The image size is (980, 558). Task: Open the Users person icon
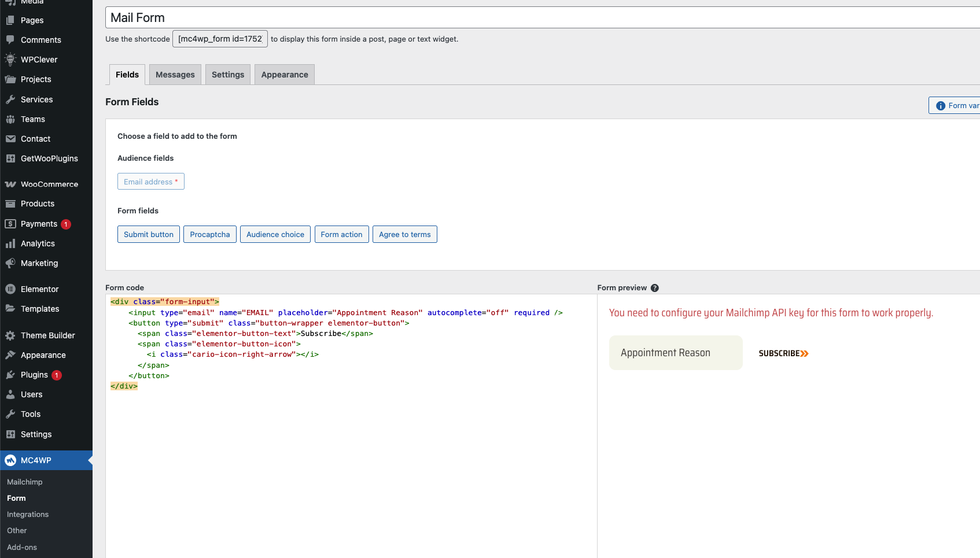coord(10,394)
